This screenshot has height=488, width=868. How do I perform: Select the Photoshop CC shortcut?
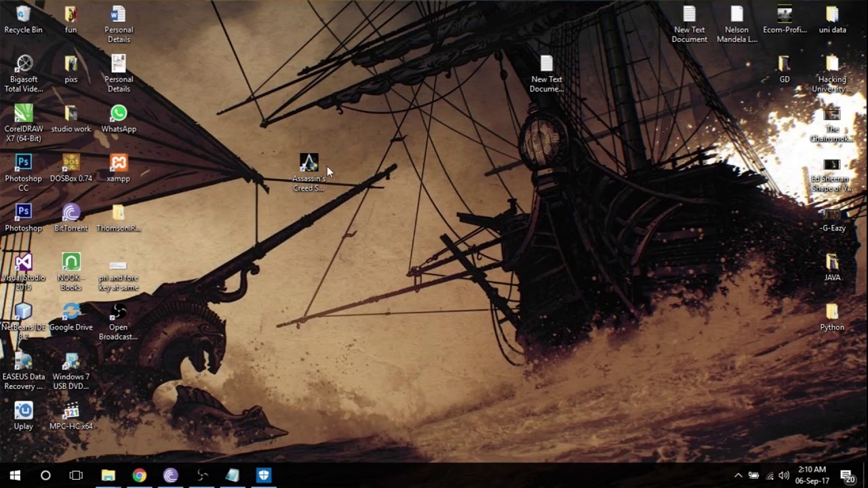(x=24, y=173)
